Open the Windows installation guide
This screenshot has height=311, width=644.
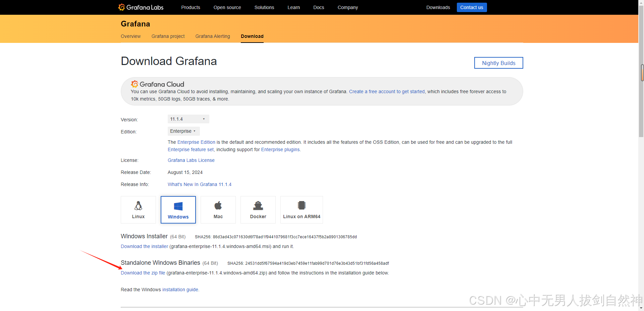tap(180, 290)
